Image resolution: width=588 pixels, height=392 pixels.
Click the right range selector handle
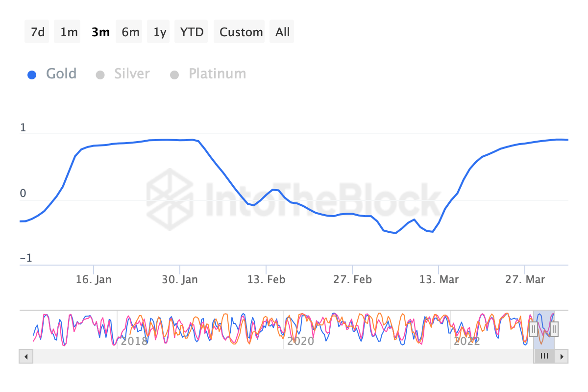pyautogui.click(x=554, y=329)
